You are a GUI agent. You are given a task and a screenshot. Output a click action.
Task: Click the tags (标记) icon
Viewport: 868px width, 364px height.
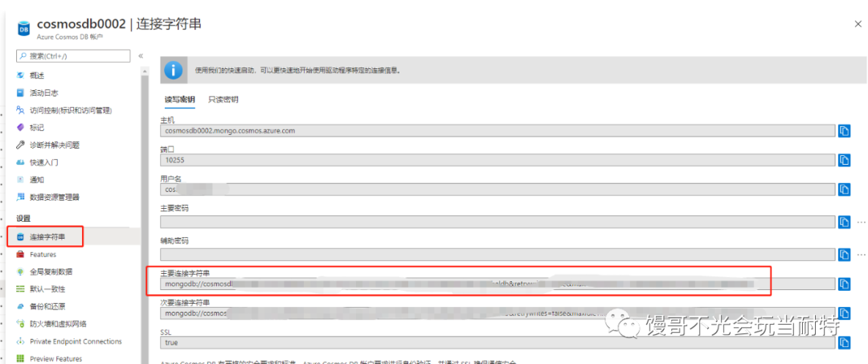coord(21,127)
